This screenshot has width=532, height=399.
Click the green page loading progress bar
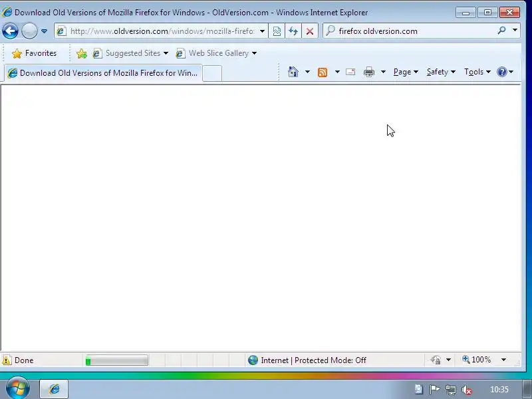click(117, 360)
